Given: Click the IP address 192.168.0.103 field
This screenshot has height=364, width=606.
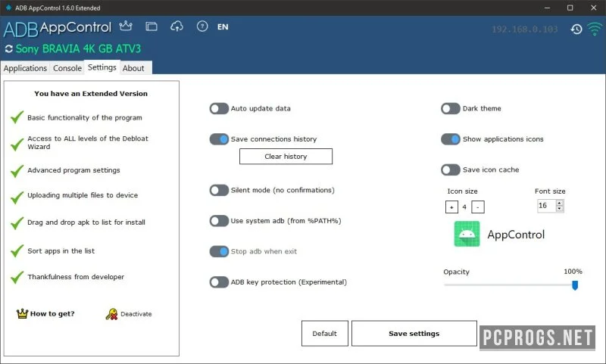Looking at the screenshot, I should (524, 30).
